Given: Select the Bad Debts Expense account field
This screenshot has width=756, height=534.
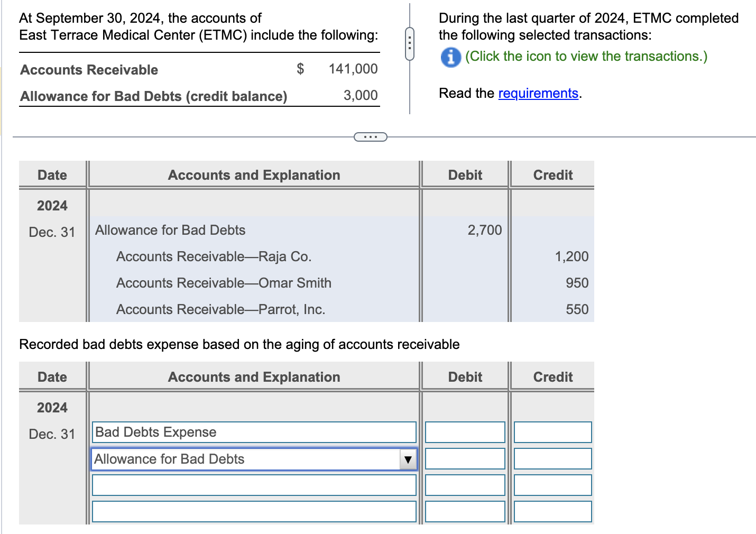Looking at the screenshot, I should (254, 432).
